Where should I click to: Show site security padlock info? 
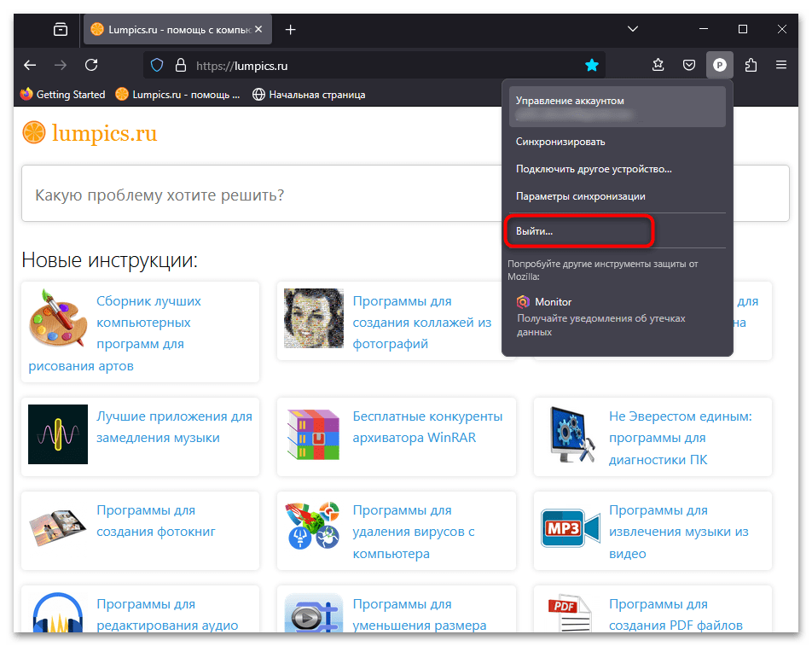[x=180, y=66]
